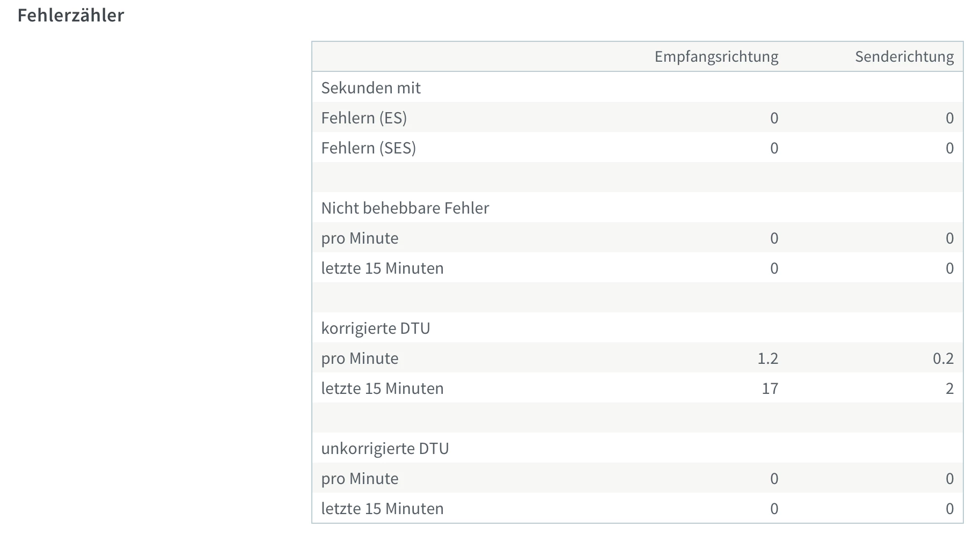This screenshot has width=980, height=542.
Task: Click "pro Minute" label under korrigierte DTU
Action: click(x=360, y=358)
